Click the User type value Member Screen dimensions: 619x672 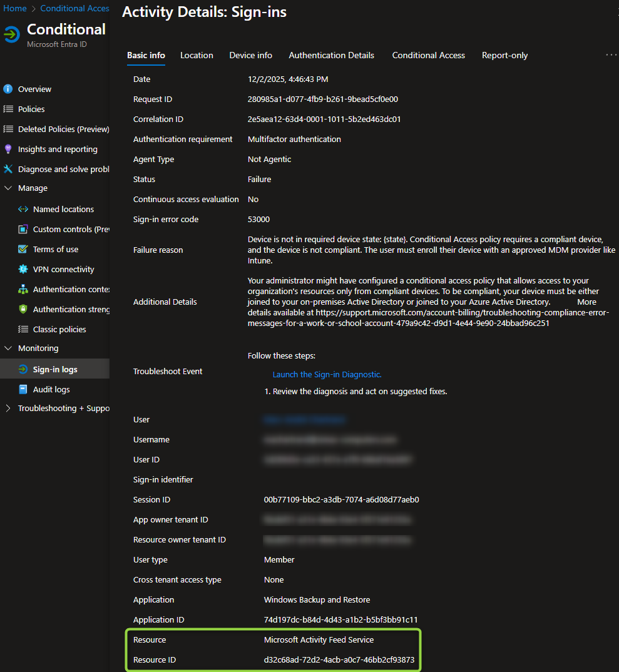tap(279, 560)
